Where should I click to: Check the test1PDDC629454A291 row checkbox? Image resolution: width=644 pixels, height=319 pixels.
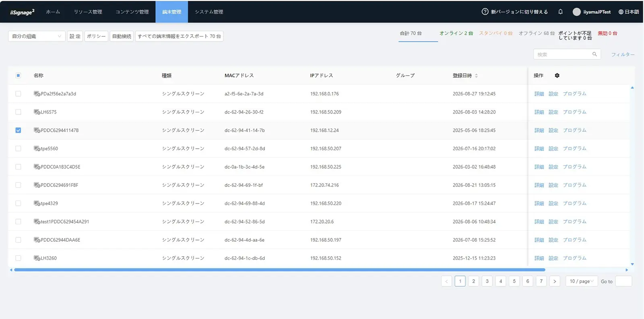pyautogui.click(x=18, y=222)
